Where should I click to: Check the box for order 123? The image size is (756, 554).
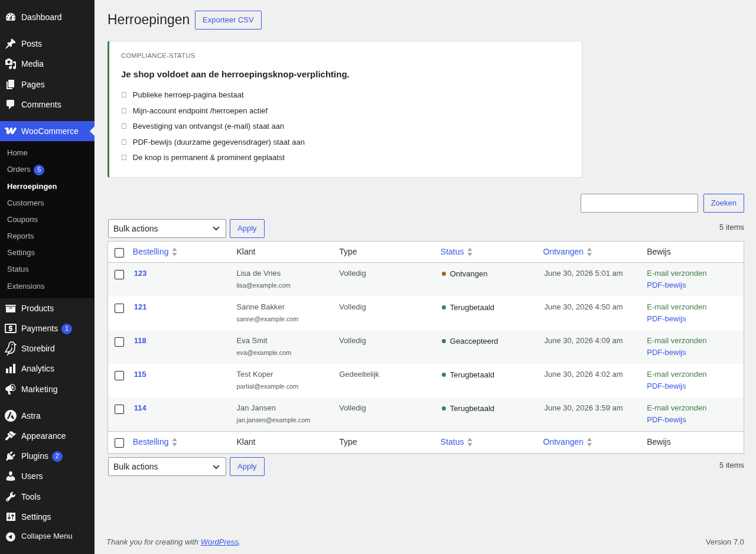(119, 275)
